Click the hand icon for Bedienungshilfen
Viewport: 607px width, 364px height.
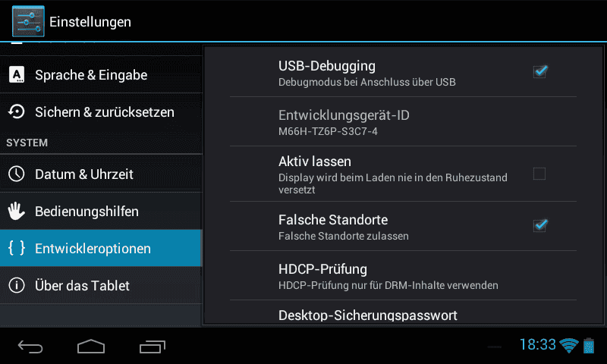16,211
